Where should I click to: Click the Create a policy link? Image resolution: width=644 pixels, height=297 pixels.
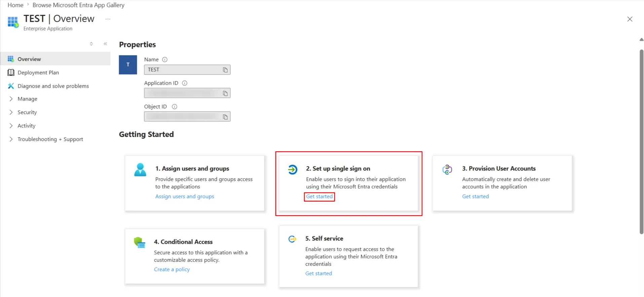172,269
